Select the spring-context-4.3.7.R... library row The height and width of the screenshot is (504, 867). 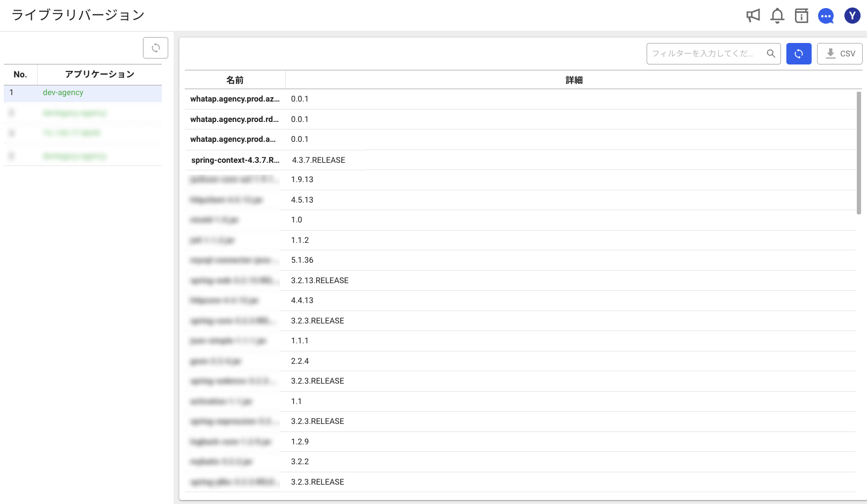pyautogui.click(x=520, y=160)
